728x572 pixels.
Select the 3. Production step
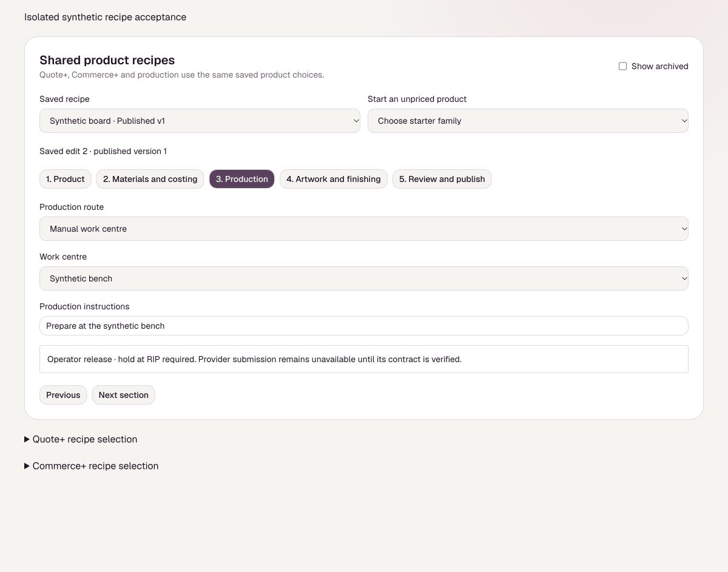pyautogui.click(x=242, y=179)
